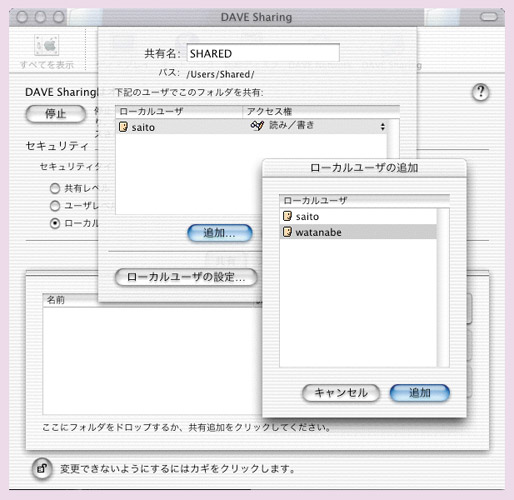Click キャンセル in add local user dialog
This screenshot has width=514, height=500.
(341, 393)
